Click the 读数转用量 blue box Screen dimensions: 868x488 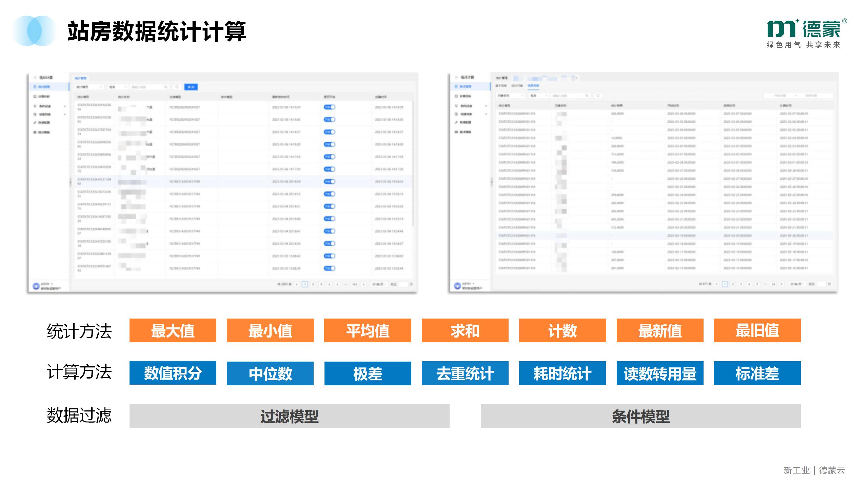coord(660,373)
